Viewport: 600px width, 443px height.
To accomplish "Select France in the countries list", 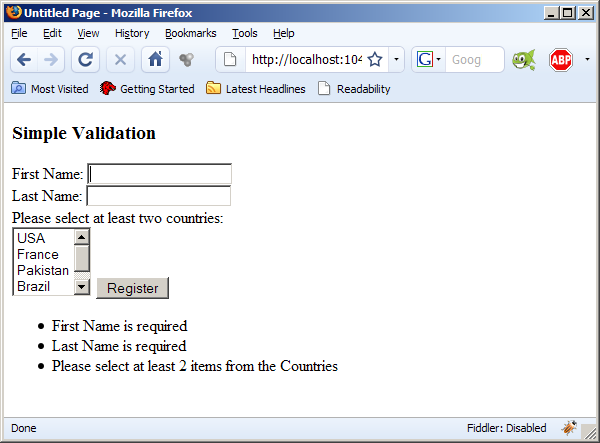I will point(38,254).
